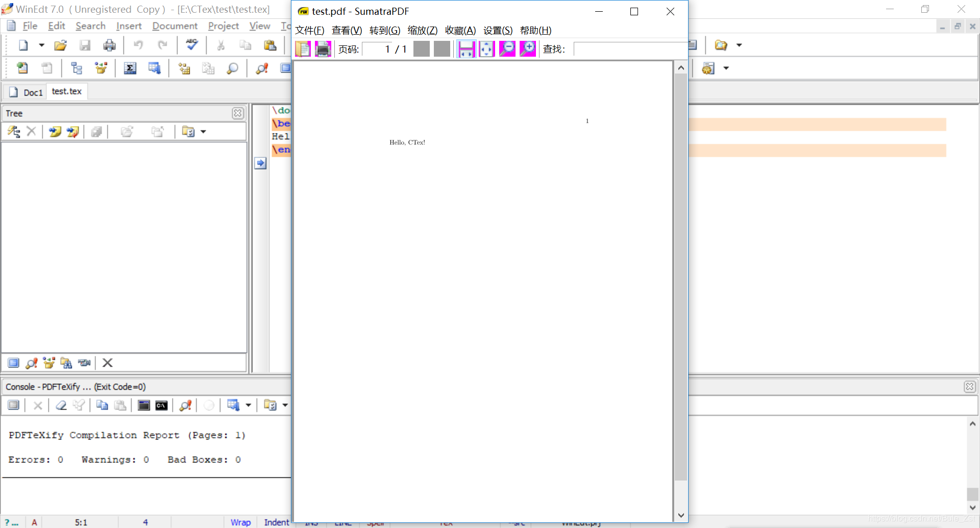Toggle Indent mode in the status bar
980x528 pixels.
point(276,522)
